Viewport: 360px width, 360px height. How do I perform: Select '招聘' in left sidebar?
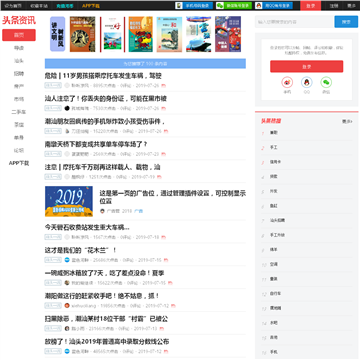(x=19, y=73)
